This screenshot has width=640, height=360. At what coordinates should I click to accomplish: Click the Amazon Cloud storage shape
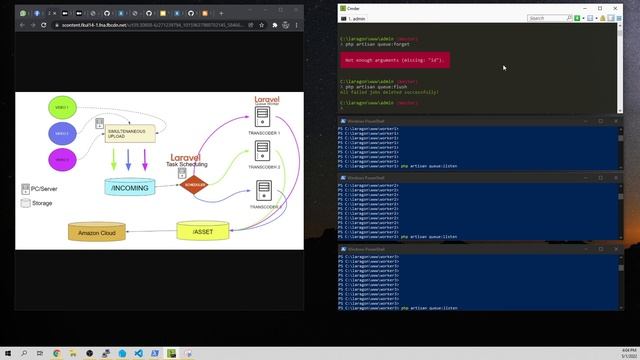tap(97, 232)
